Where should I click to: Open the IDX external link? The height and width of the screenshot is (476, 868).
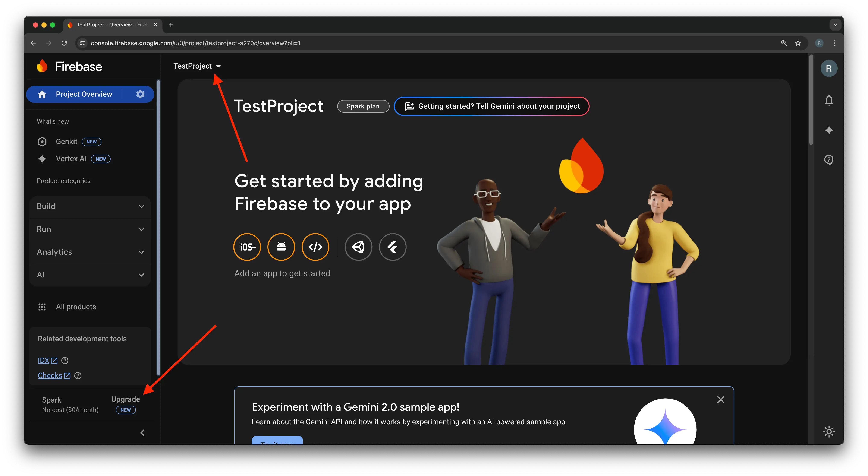pyautogui.click(x=47, y=361)
